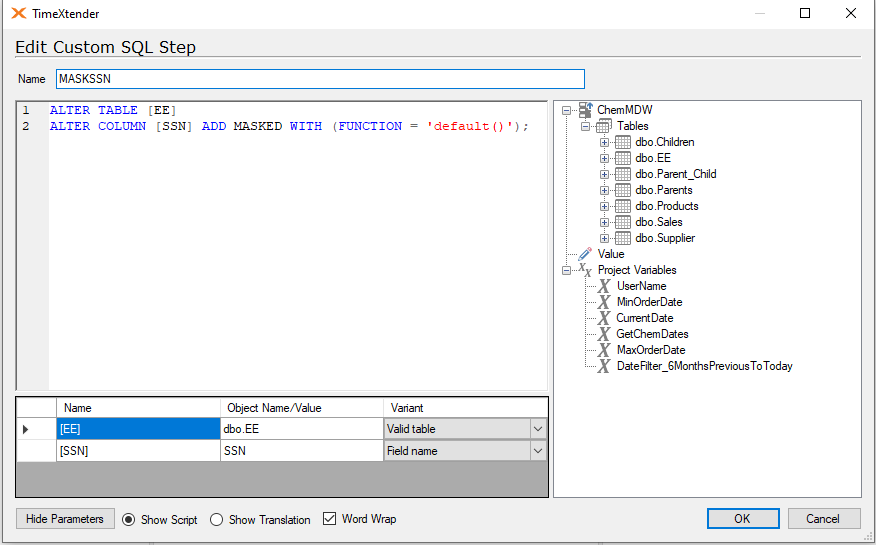Maximize the TimeXtender window
Image resolution: width=876 pixels, height=545 pixels.
[x=805, y=13]
